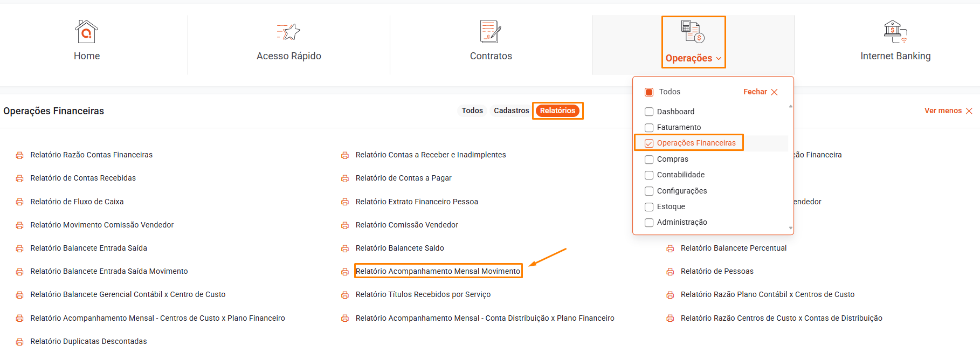Collapse the list with Ver menos
This screenshot has height=359, width=980.
(x=948, y=111)
